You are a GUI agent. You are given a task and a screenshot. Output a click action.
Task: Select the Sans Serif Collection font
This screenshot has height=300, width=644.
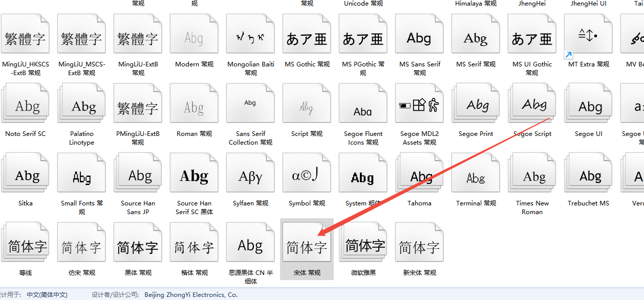pos(251,103)
